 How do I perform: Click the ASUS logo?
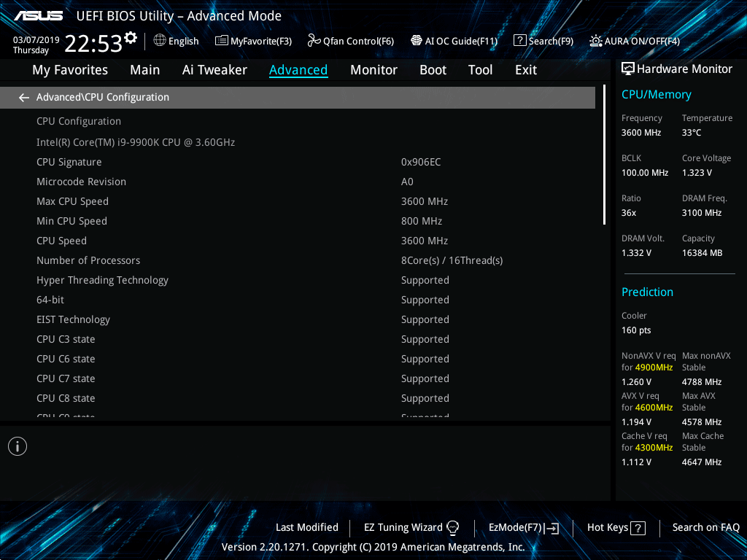[38, 16]
